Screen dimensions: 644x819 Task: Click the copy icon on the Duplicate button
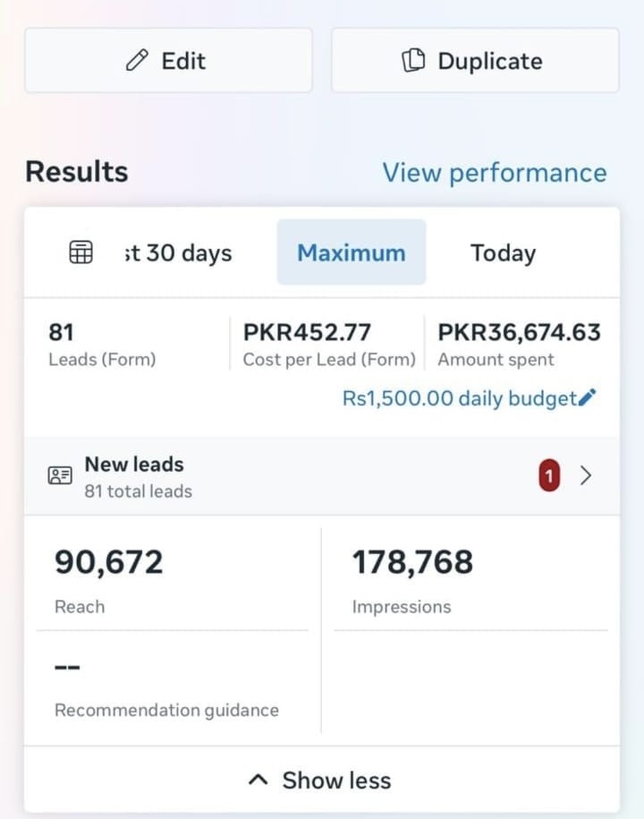click(x=412, y=61)
